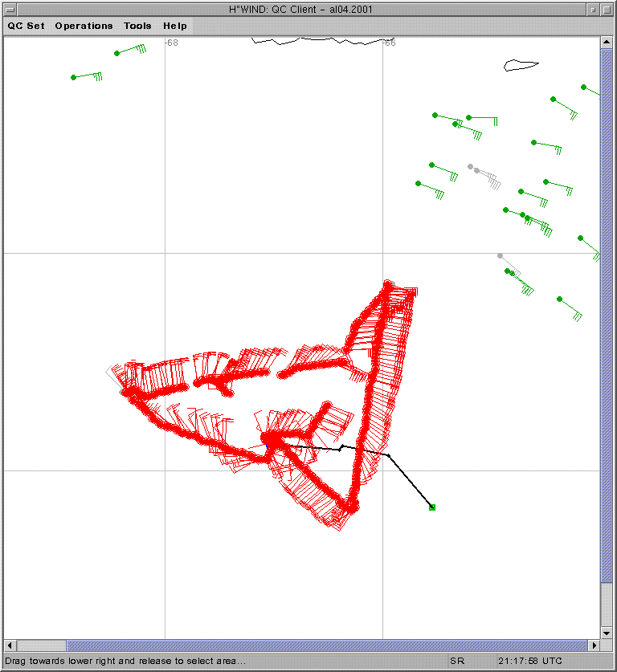The width and height of the screenshot is (617, 672).
Task: Click the -68 longitude grid label
Action: (x=171, y=43)
